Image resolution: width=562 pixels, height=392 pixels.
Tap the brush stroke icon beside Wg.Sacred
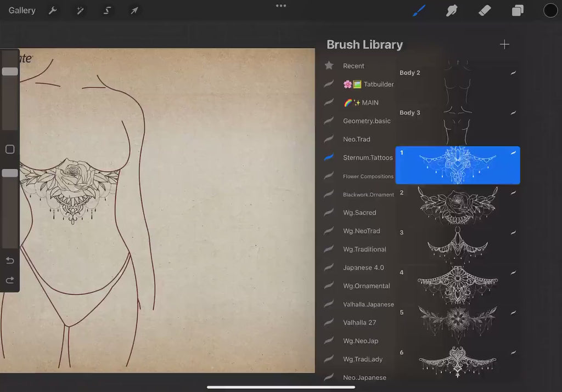(x=329, y=212)
